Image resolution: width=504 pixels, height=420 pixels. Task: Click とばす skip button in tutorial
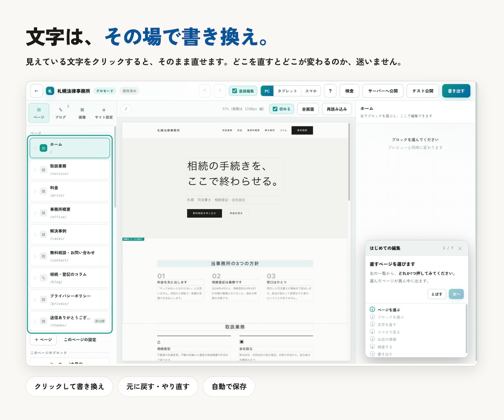point(437,294)
